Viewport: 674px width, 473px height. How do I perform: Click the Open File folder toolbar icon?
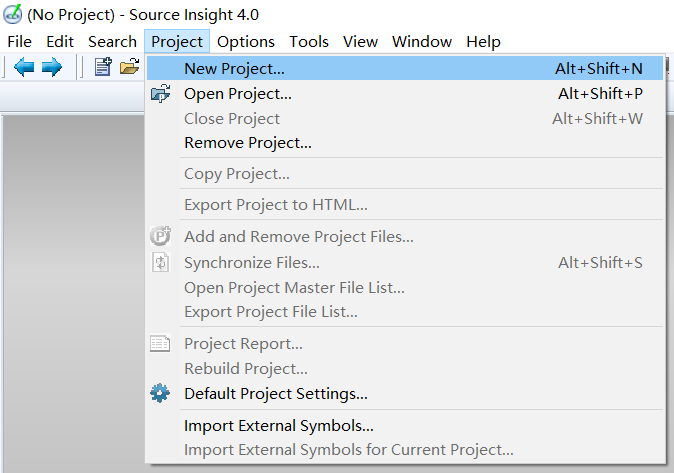point(129,67)
